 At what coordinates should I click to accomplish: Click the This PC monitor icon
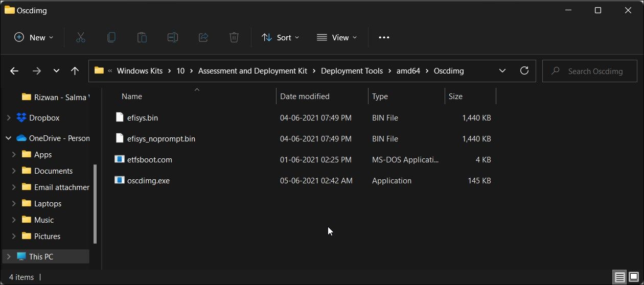coord(21,256)
